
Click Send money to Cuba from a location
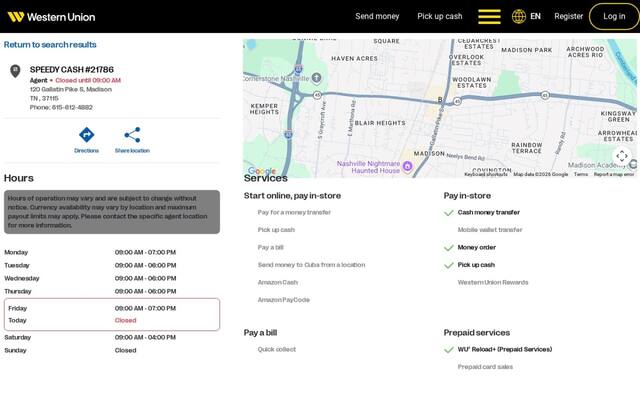(x=311, y=265)
